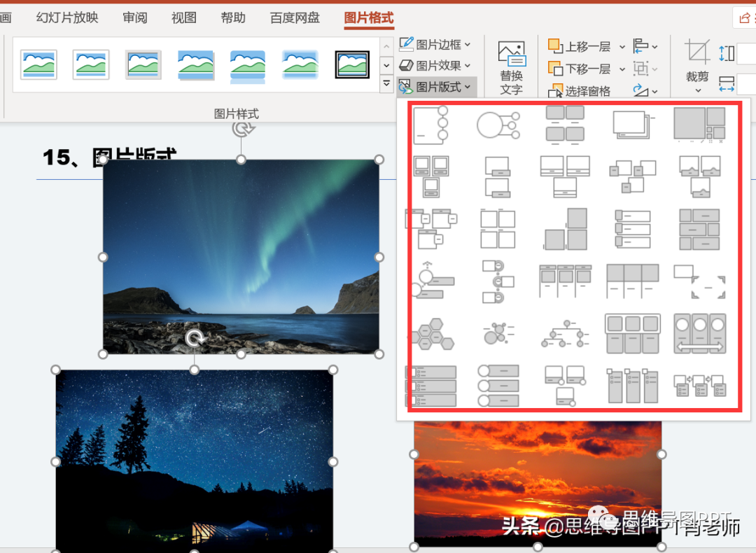Expand the picture styles gallery
The height and width of the screenshot is (553, 756).
click(386, 83)
